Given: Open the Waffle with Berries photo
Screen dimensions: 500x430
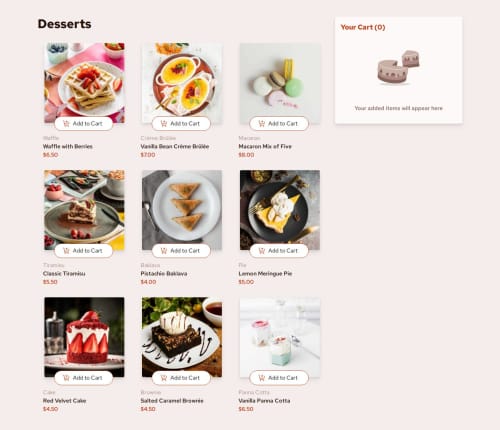Looking at the screenshot, I should (x=84, y=83).
